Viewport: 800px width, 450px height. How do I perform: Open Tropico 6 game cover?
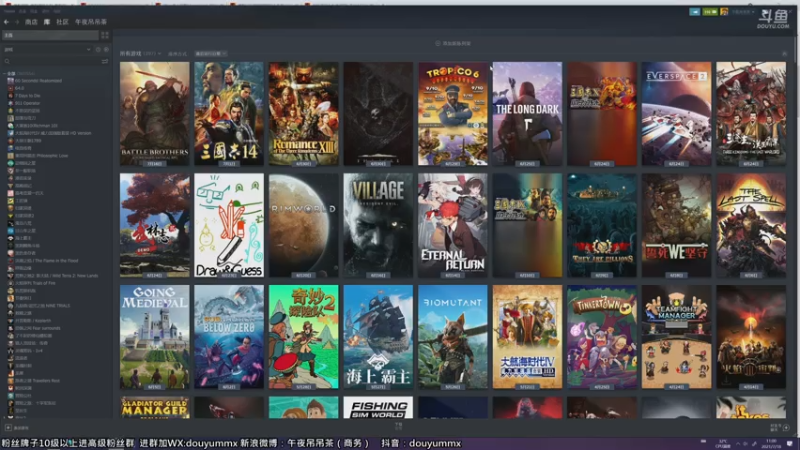(x=453, y=114)
